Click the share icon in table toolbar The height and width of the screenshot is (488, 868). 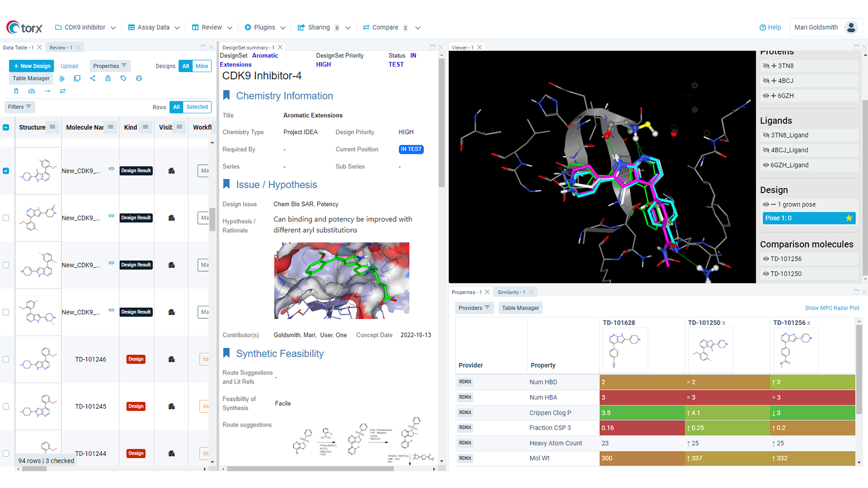93,79
